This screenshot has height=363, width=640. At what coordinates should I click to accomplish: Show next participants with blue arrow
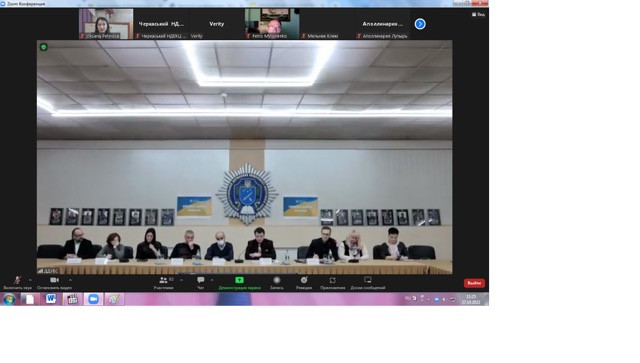tap(420, 24)
